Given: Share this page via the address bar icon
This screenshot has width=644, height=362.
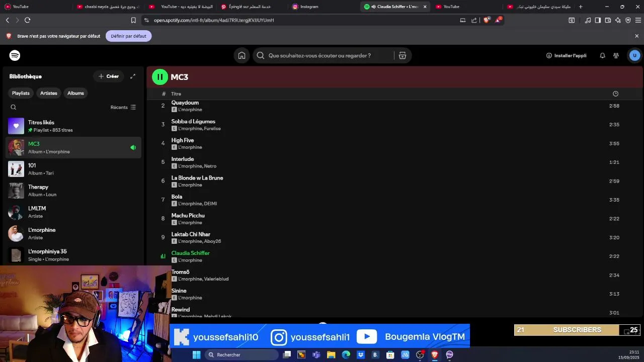Looking at the screenshot, I should (x=474, y=20).
